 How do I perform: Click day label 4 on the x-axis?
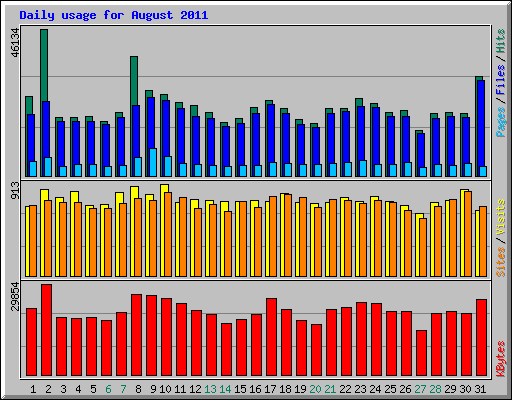pos(78,389)
